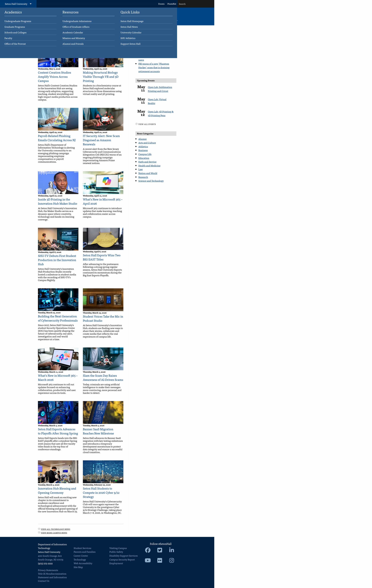Open PirateNet in the top bar
The width and height of the screenshot is (372, 588).
click(172, 4)
